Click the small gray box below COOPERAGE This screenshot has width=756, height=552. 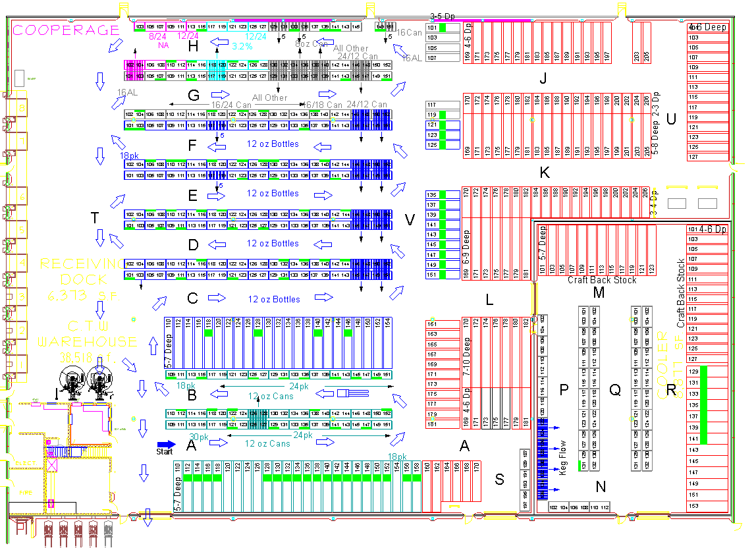click(18, 76)
